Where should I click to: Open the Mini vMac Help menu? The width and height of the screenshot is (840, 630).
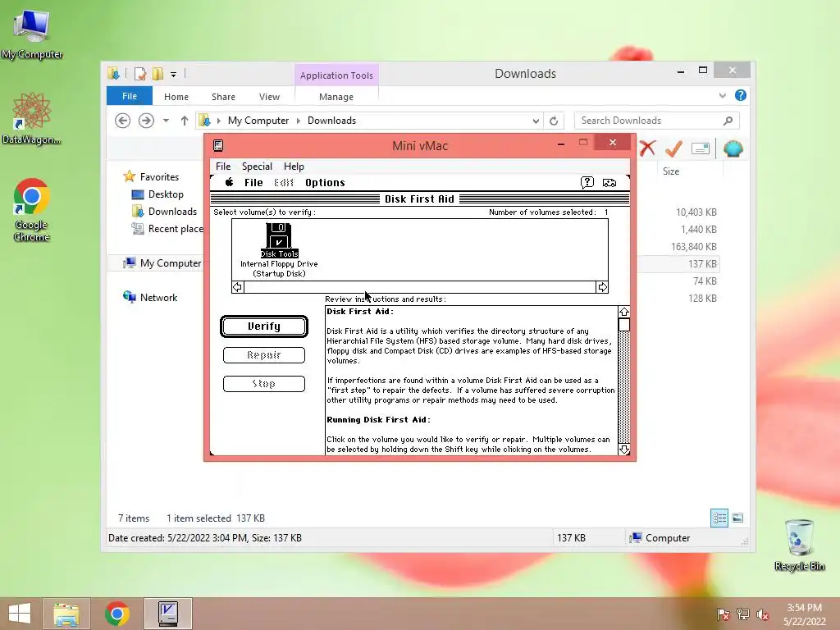point(294,166)
